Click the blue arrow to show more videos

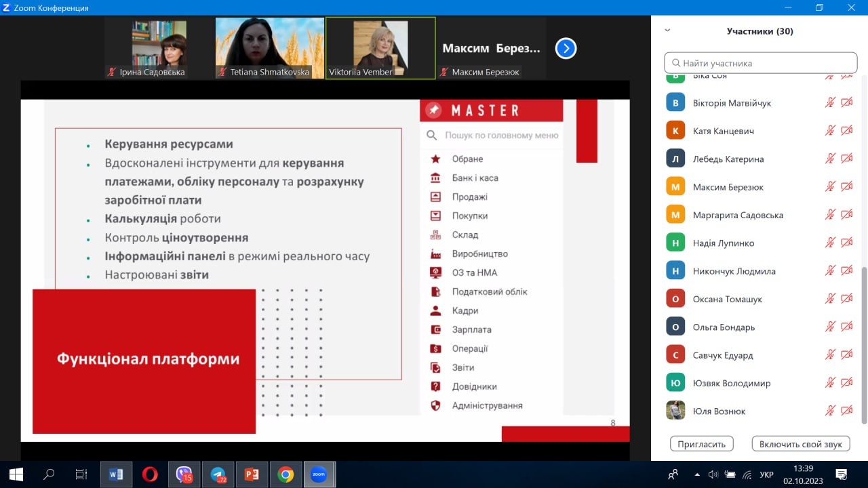[x=566, y=48]
